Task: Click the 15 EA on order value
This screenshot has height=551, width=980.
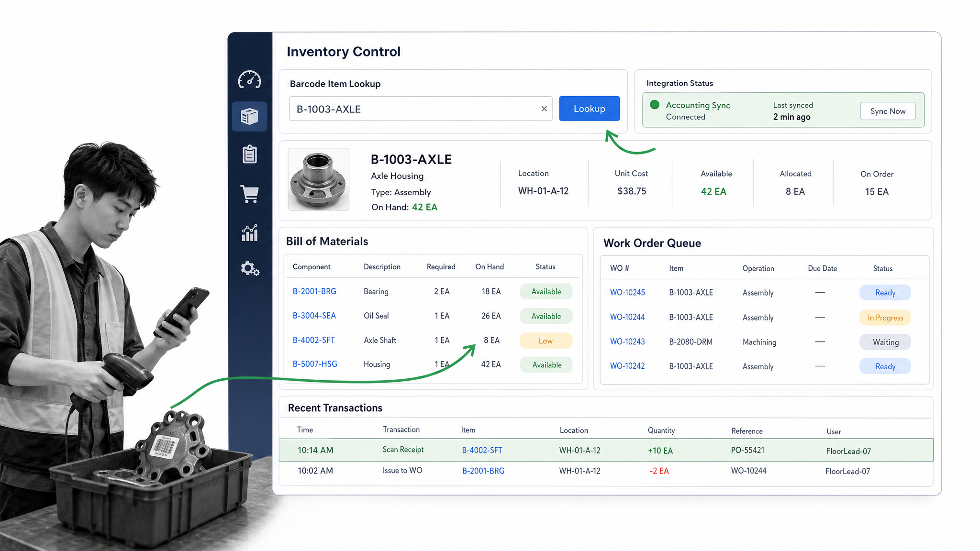Action: pos(877,191)
